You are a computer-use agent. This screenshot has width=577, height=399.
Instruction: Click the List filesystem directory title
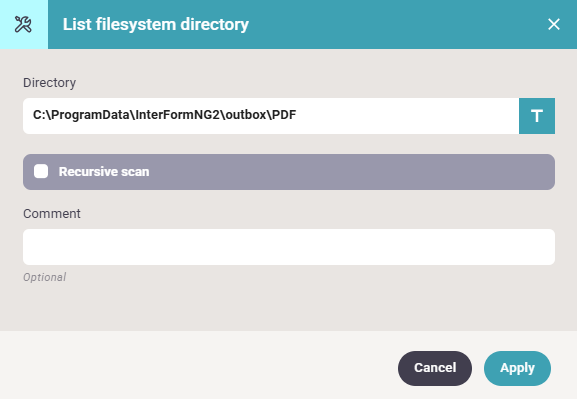156,25
